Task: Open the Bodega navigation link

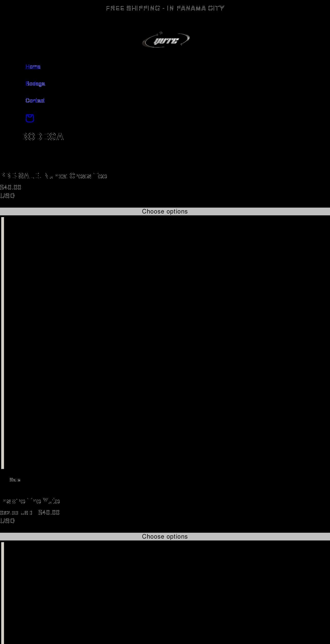Action: [x=35, y=83]
